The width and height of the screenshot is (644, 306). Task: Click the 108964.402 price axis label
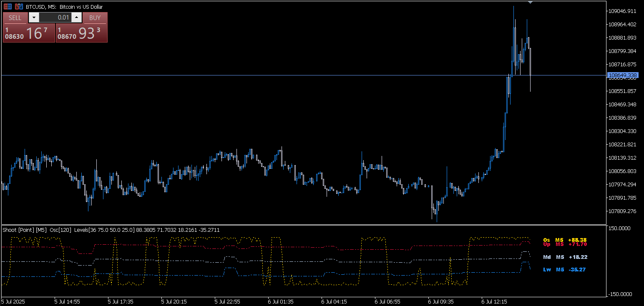[622, 24]
